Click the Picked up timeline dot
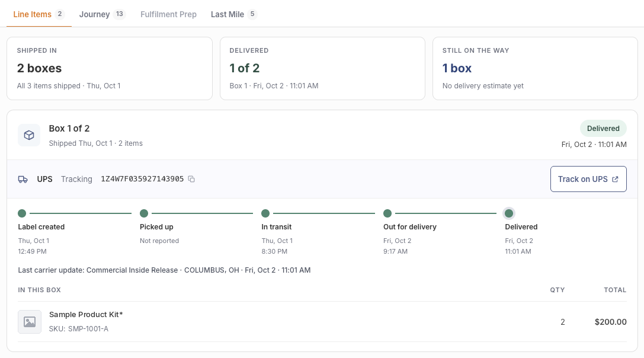Screen dimensions: 644x358 (x=144, y=213)
